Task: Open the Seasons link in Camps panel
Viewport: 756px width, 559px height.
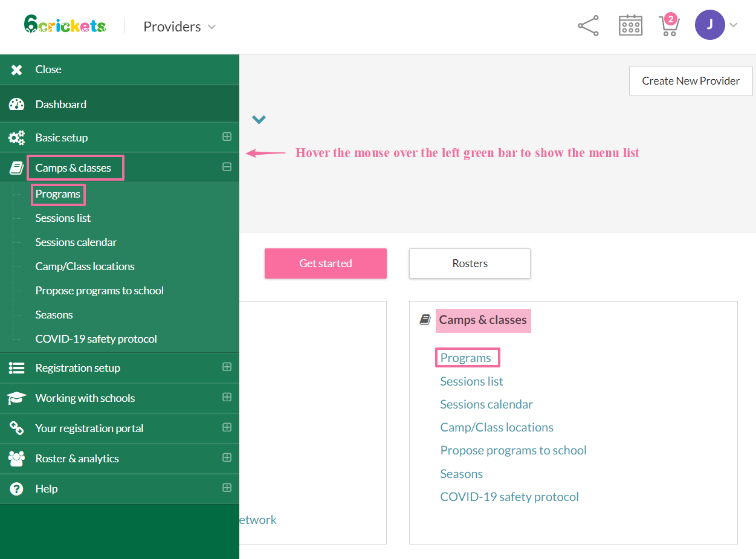Action: pyautogui.click(x=461, y=474)
